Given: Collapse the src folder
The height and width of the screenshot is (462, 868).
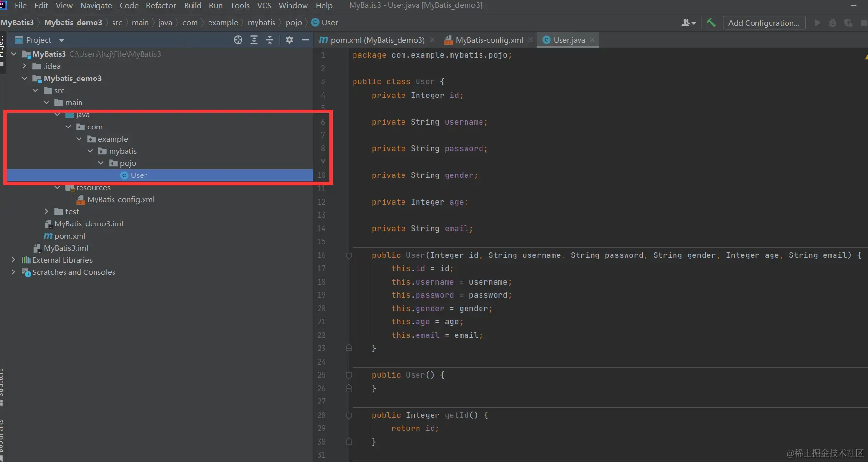Looking at the screenshot, I should [x=35, y=90].
